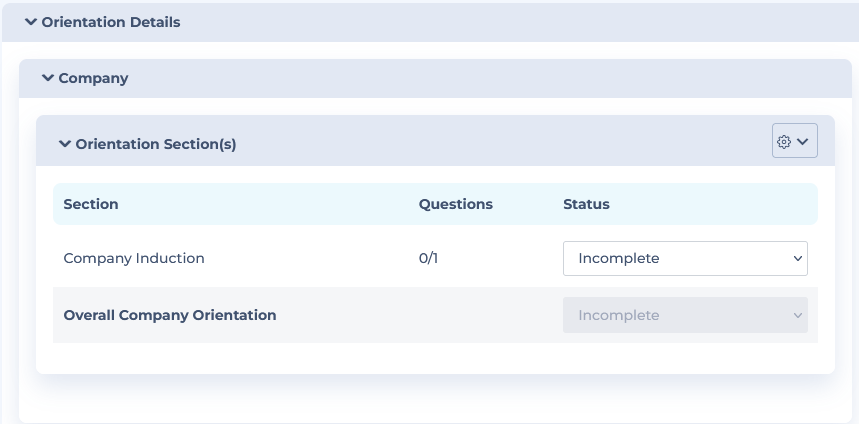Collapse Orientation Details chevron icon
This screenshot has height=424, width=859.
(x=31, y=22)
